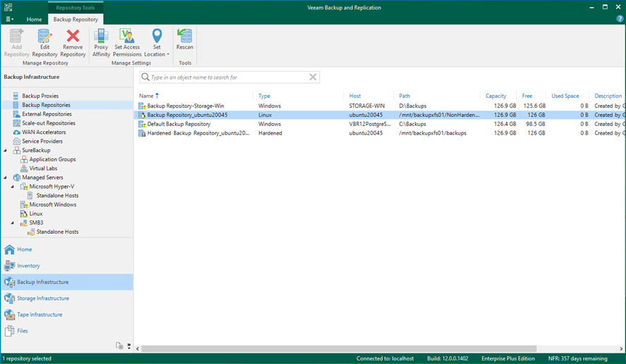Sort by the Name column header
Viewport: 626px width, 364px height.
click(x=147, y=96)
